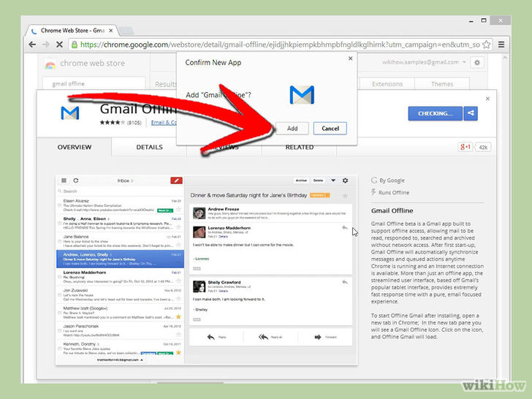
Task: Click the green padlock security icon
Action: tap(75, 45)
